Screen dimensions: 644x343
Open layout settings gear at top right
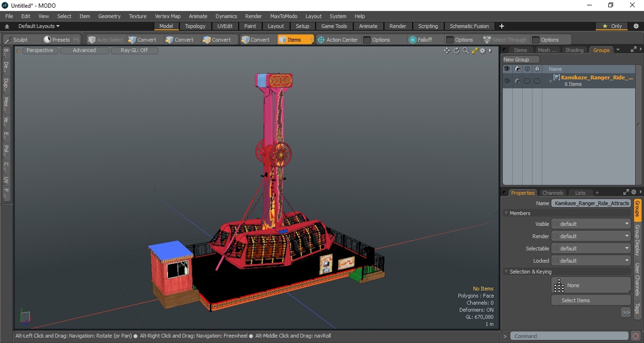click(x=636, y=26)
